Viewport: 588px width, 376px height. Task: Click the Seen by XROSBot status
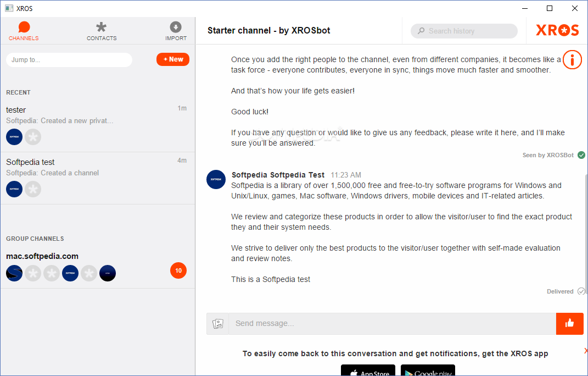548,155
